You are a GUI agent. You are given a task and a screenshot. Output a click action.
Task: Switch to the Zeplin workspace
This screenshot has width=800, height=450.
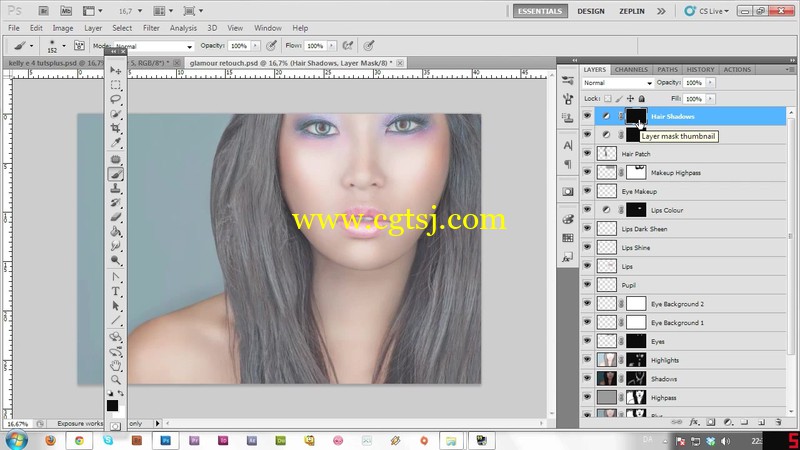pos(632,11)
